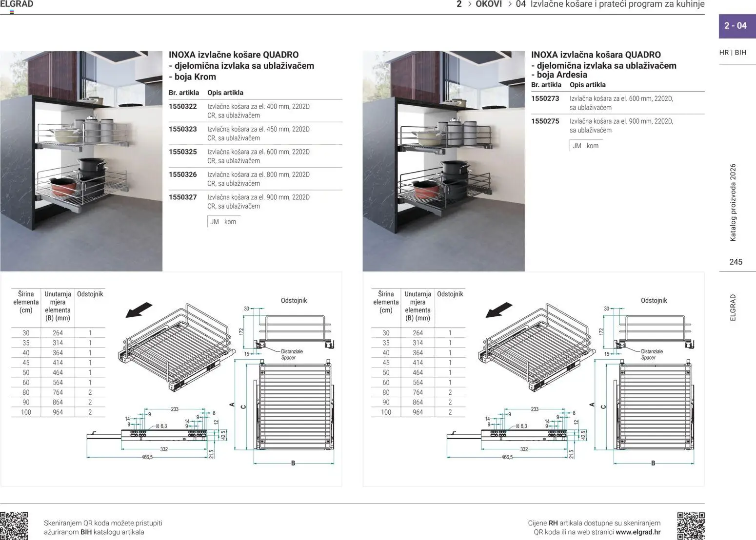Select article number 1550323
Viewport: 756px width, 540px height.
183,129
